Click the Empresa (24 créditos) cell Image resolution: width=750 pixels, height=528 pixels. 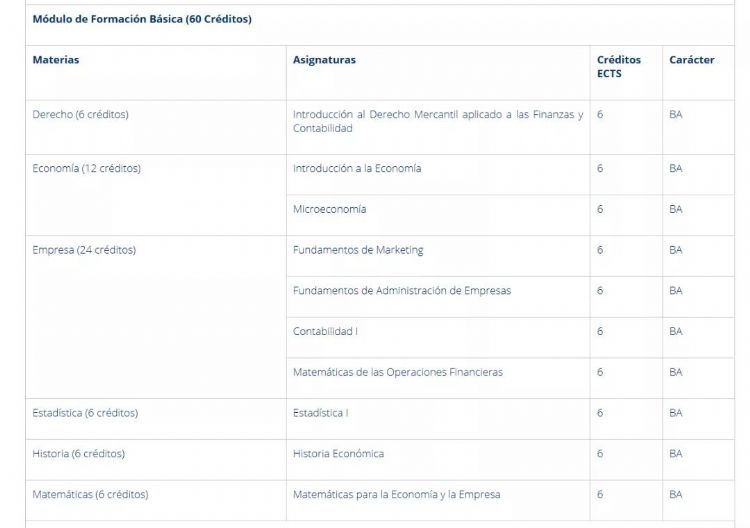84,250
